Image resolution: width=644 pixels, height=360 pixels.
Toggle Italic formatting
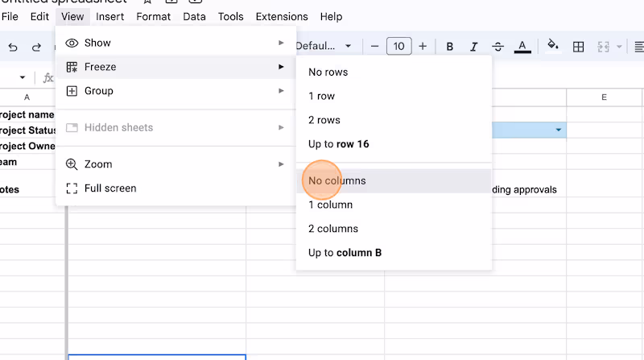[473, 47]
